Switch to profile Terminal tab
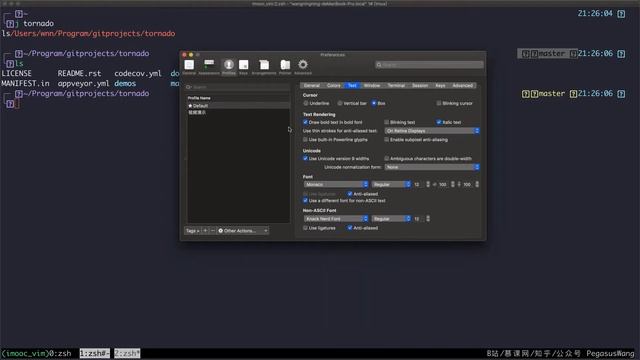The image size is (640, 360). tap(396, 85)
